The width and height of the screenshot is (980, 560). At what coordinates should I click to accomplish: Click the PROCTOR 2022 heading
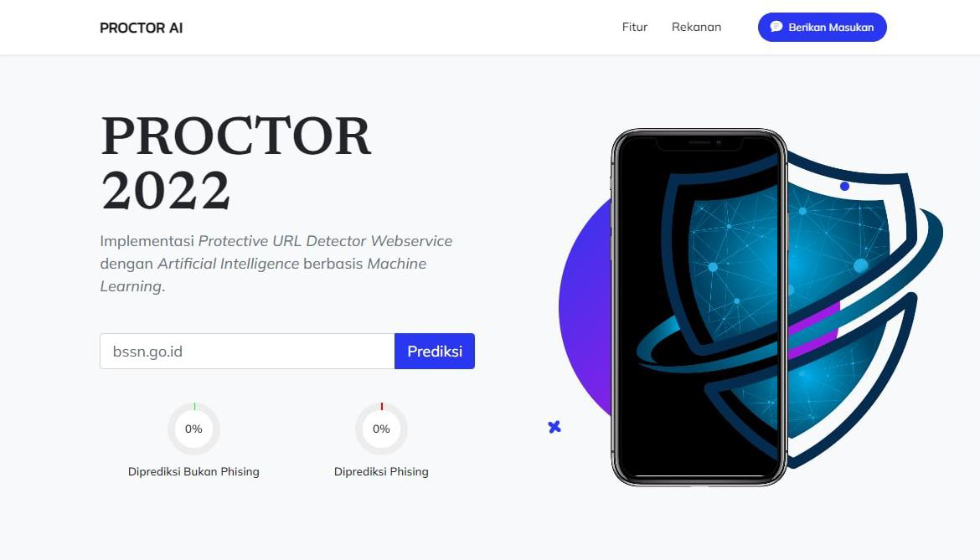[235, 163]
